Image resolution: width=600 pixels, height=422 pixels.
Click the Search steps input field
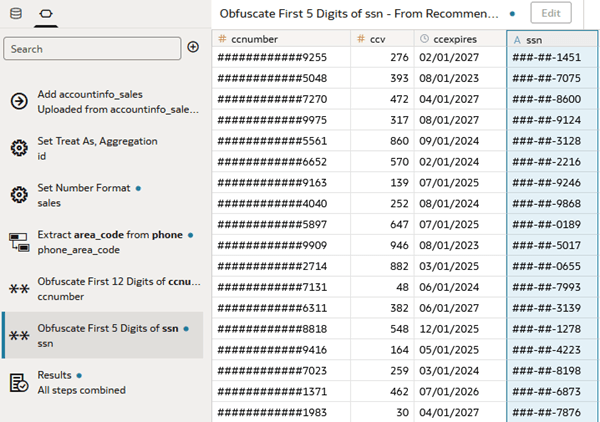[92, 49]
